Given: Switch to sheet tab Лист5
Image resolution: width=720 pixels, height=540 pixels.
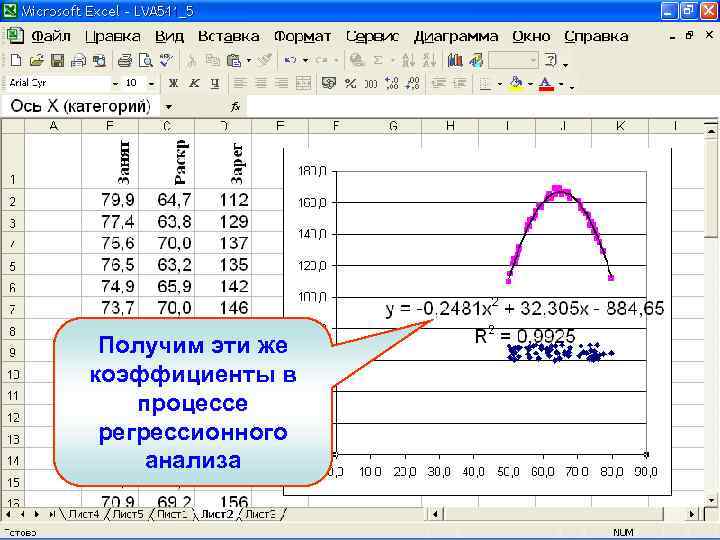Looking at the screenshot, I should pos(128,514).
